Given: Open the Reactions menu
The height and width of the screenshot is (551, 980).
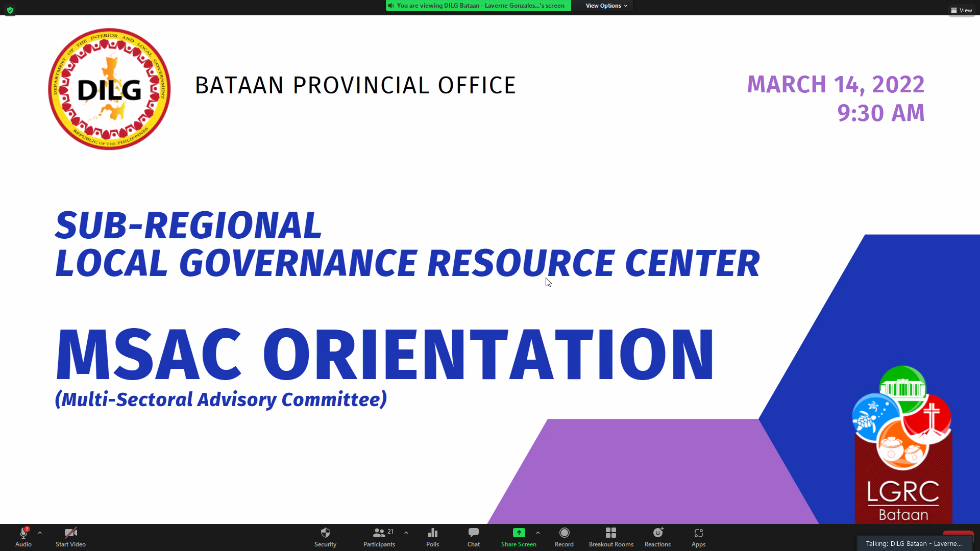Looking at the screenshot, I should [x=657, y=537].
